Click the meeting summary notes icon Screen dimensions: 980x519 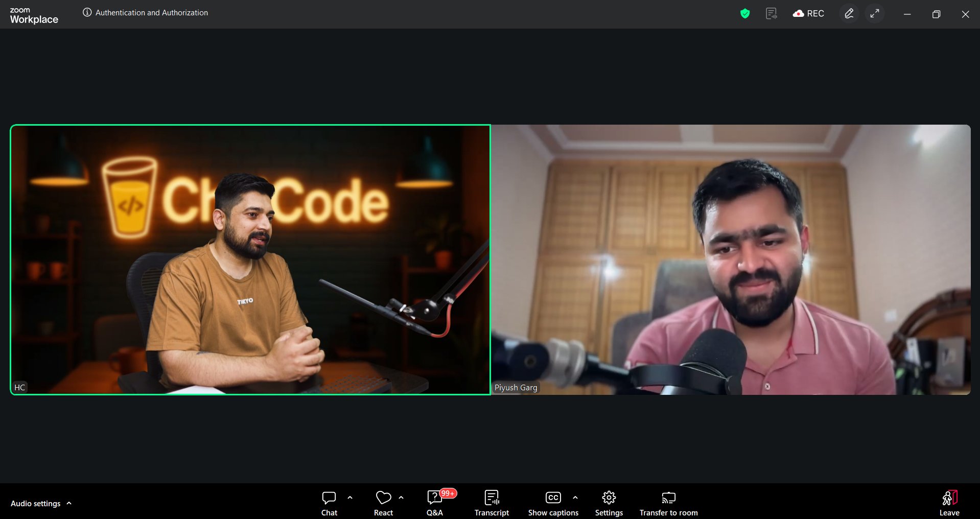(x=771, y=14)
